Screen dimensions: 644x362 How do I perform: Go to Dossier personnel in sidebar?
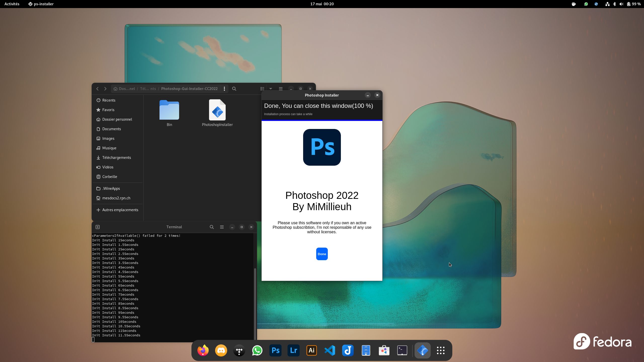coord(117,119)
